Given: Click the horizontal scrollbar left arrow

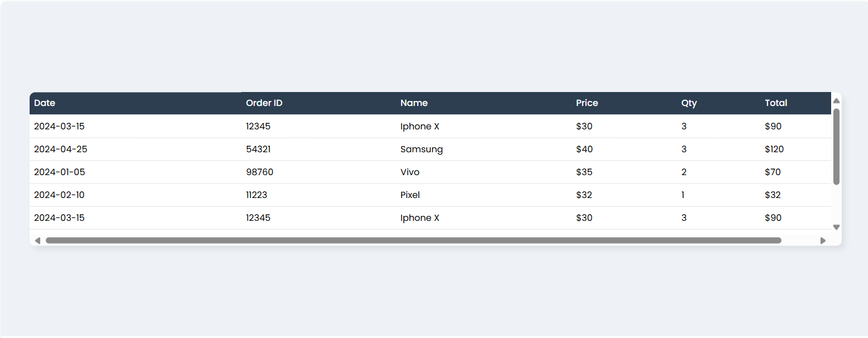Looking at the screenshot, I should (x=37, y=240).
